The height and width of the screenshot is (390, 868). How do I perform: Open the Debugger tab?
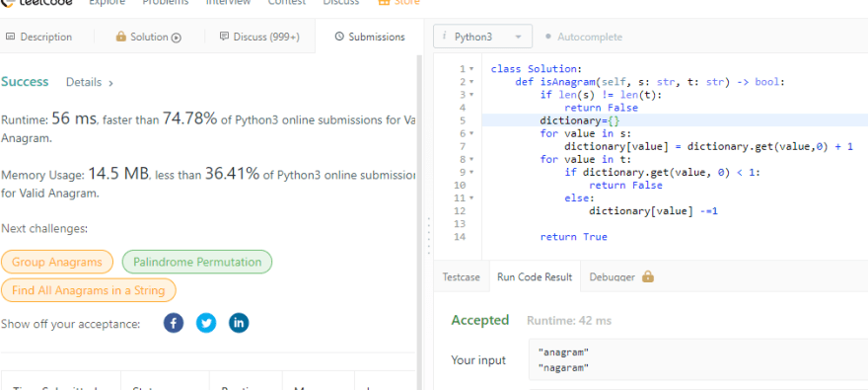click(621, 277)
